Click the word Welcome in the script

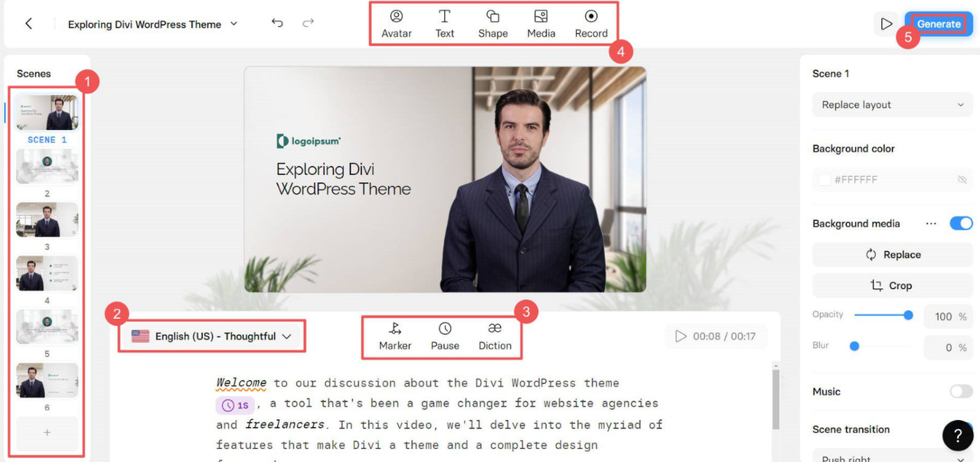tap(241, 382)
